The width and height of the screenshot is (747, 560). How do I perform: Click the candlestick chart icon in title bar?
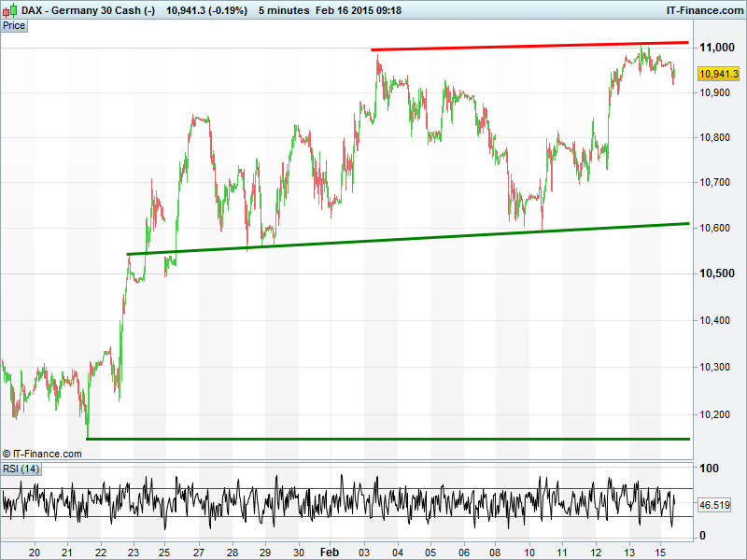[x=10, y=10]
